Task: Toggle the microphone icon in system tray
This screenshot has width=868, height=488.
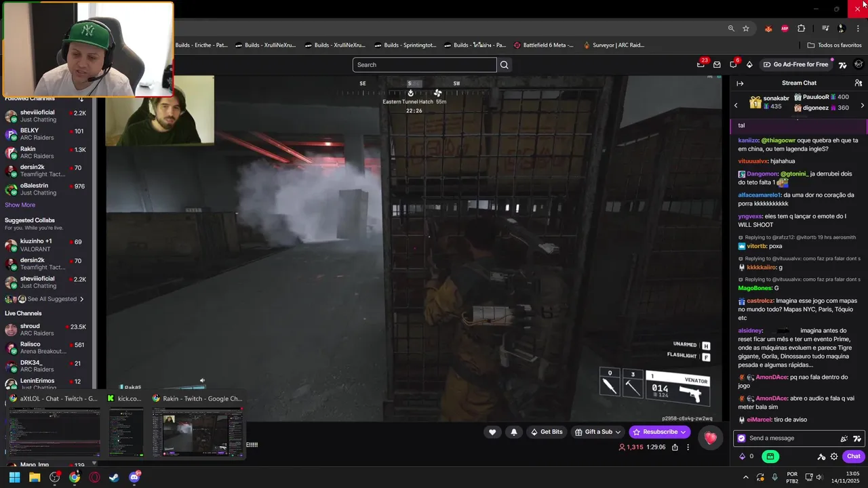Action: pos(774,477)
